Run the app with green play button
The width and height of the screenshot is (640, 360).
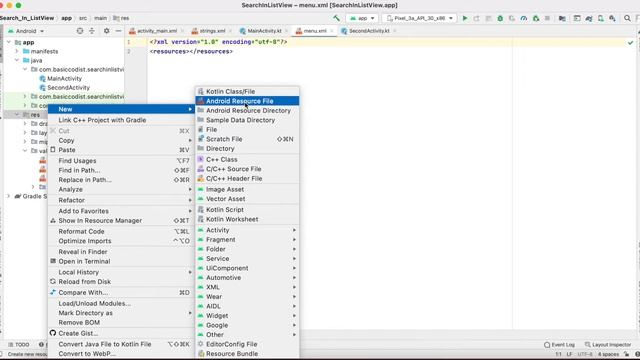(x=464, y=18)
